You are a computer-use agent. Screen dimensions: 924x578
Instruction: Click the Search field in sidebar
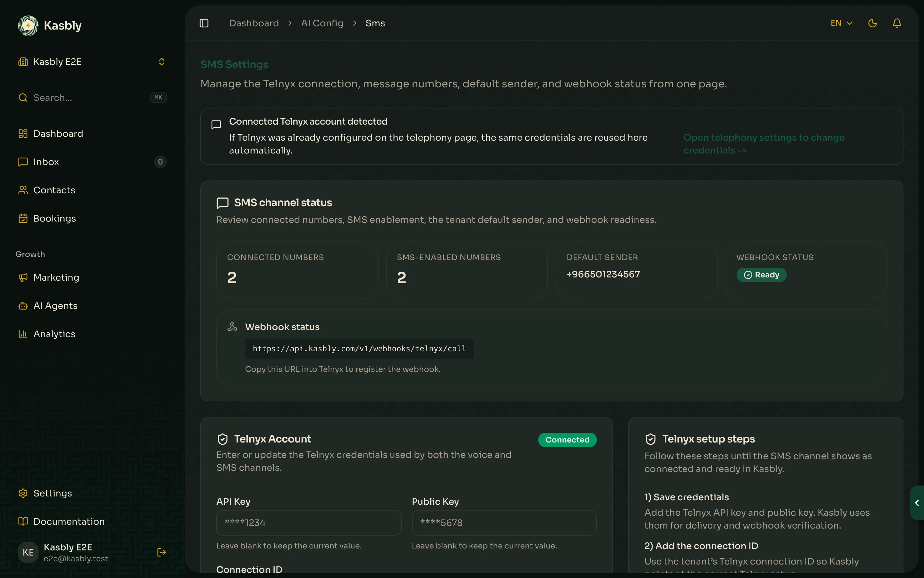[92, 98]
